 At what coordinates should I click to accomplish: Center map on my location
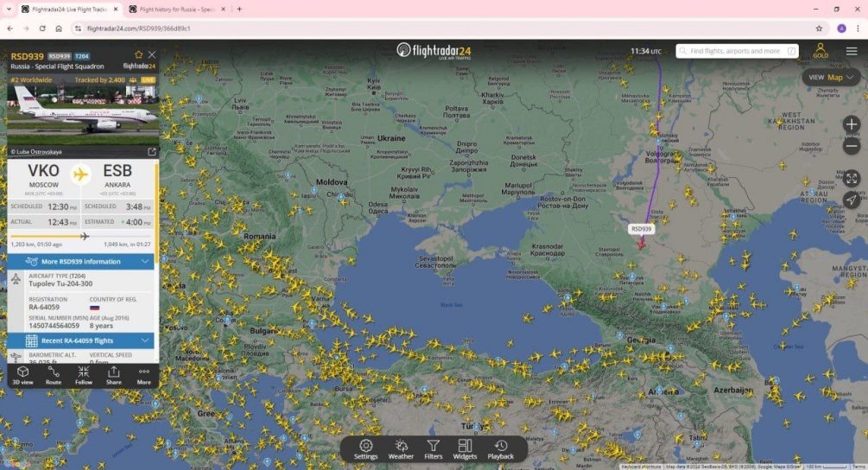click(x=852, y=200)
